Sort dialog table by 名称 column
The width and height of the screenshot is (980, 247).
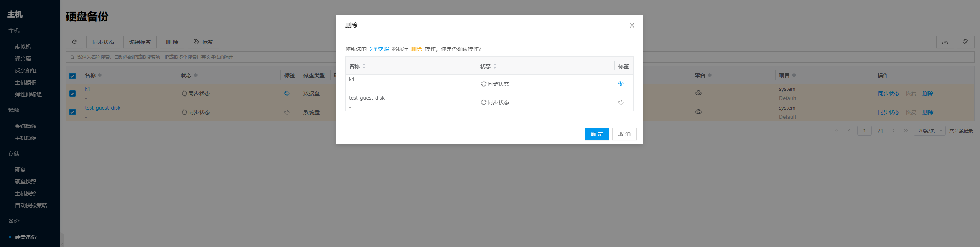[364, 66]
